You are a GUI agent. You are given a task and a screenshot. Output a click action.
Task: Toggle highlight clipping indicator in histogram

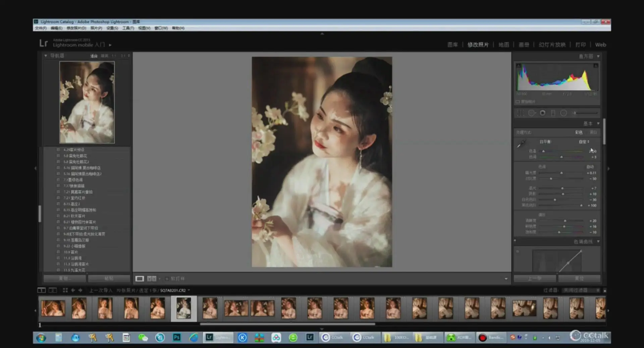coord(596,66)
